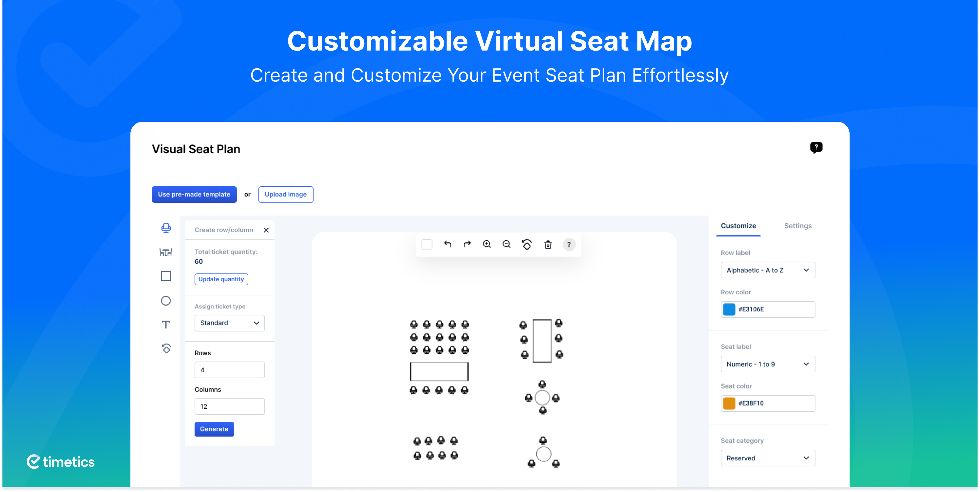Screen dimensions: 980x492
Task: Pick the eraser tool in sidebar
Action: click(x=166, y=348)
